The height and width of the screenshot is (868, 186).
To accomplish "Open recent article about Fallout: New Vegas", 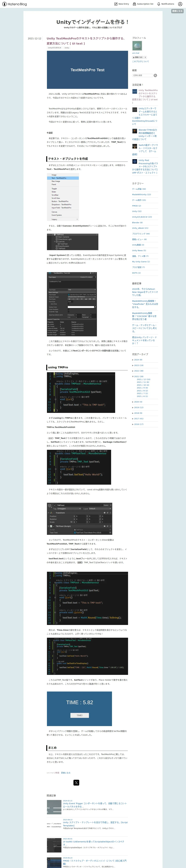I will tap(145, 292).
